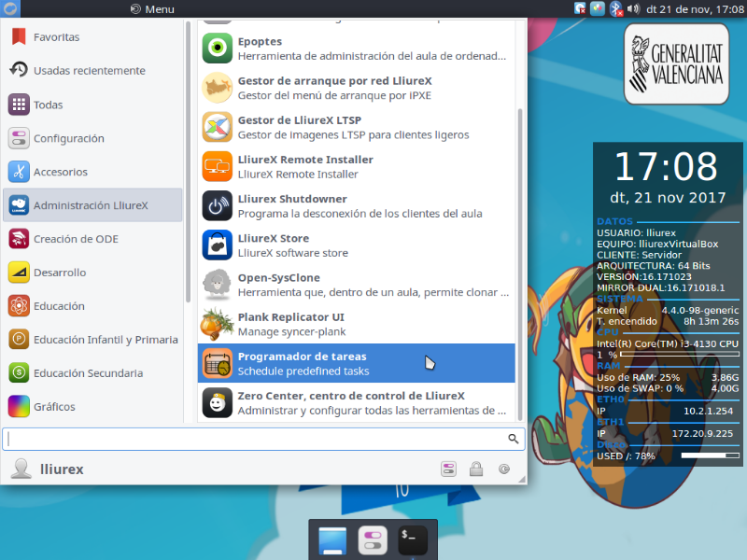Click the menu search input field
The width and height of the screenshot is (747, 560).
(263, 439)
